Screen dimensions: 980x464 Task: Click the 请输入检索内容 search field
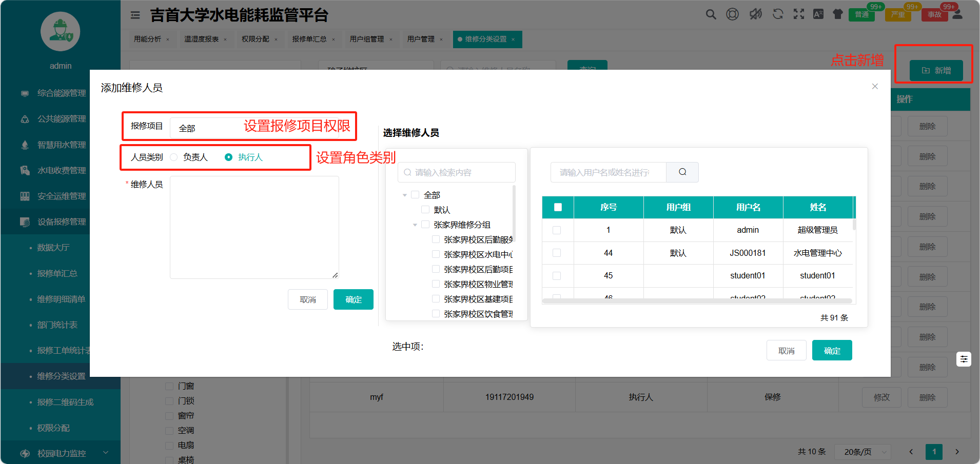457,172
